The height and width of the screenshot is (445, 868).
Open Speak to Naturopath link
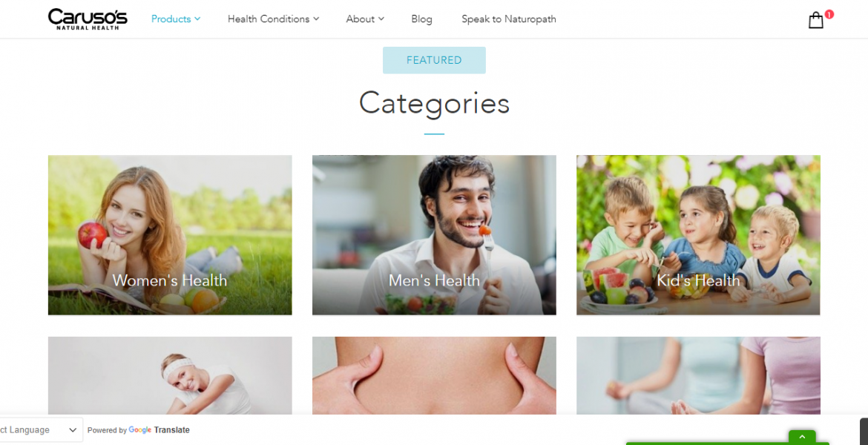pos(509,19)
